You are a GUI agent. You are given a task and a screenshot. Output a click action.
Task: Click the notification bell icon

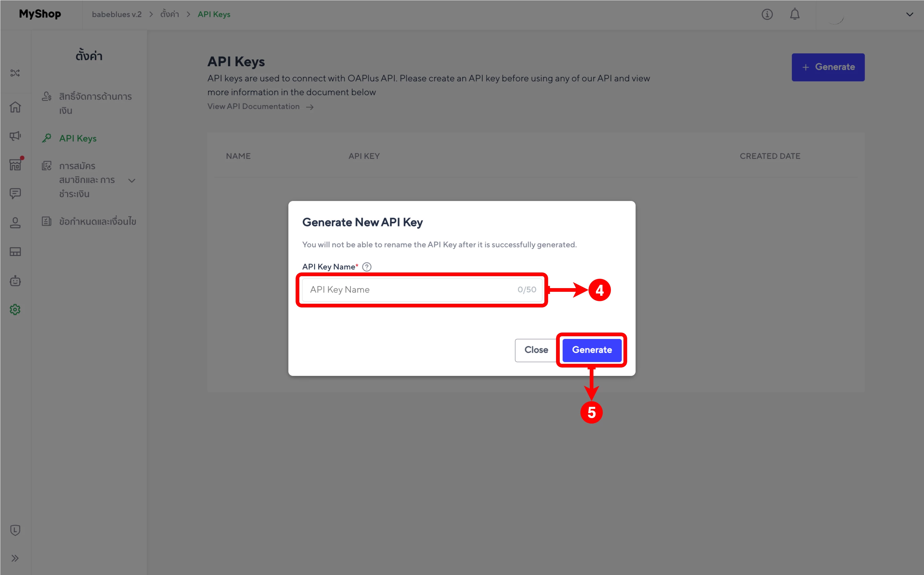(x=795, y=14)
